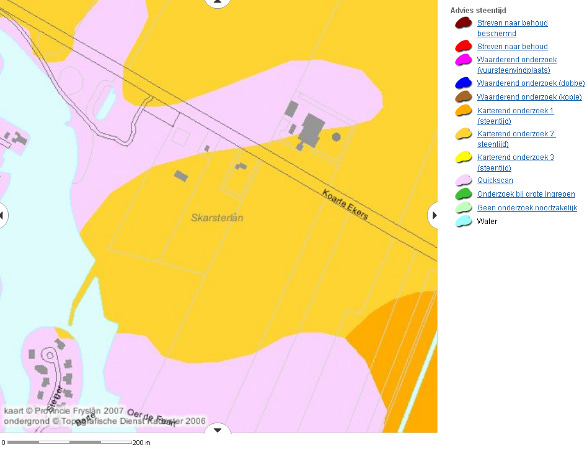Screen dimensions: 587x450
Task: Click 'kaart © Provincie Fryslân 2007' text
Action: click(64, 411)
